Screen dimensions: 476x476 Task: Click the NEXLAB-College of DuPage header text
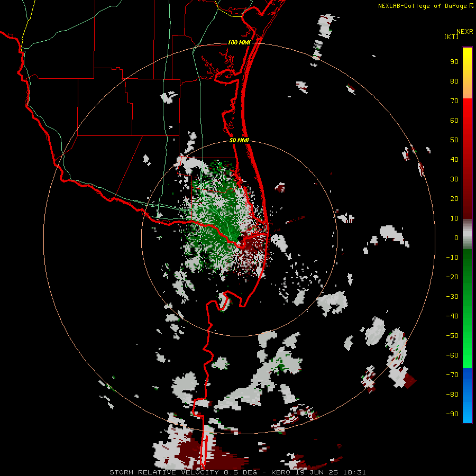coord(425,6)
